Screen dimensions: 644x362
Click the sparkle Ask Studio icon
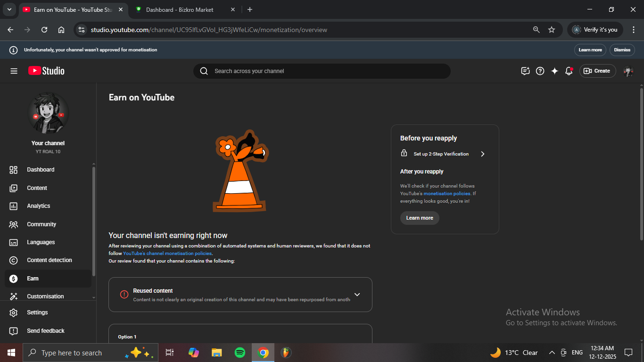coord(554,71)
